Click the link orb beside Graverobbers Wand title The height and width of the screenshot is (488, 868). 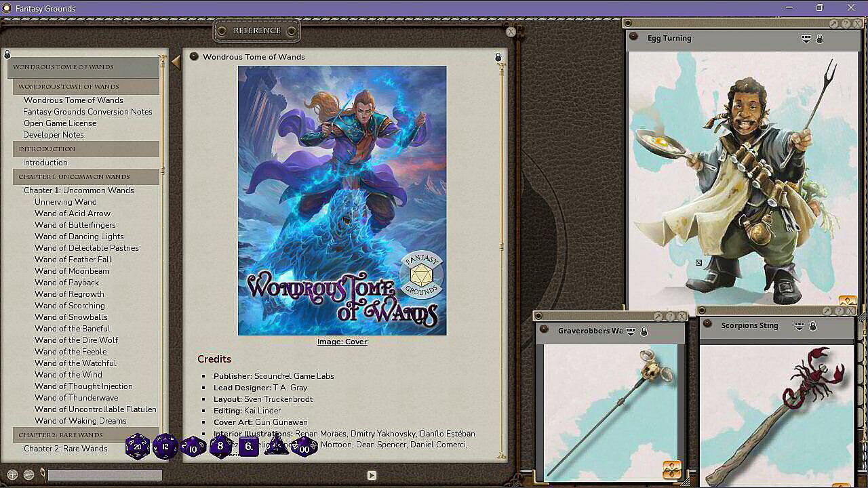coord(545,329)
